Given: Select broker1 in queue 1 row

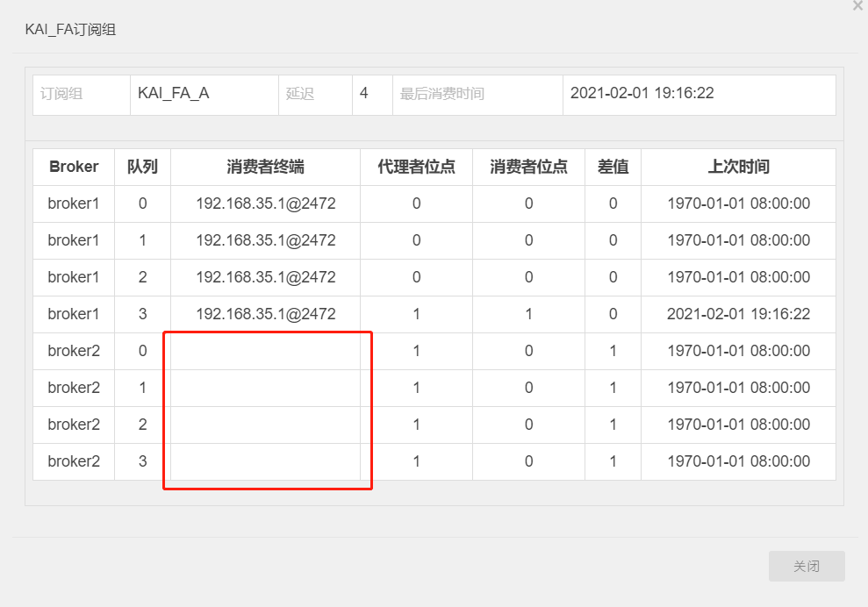Looking at the screenshot, I should pos(74,240).
